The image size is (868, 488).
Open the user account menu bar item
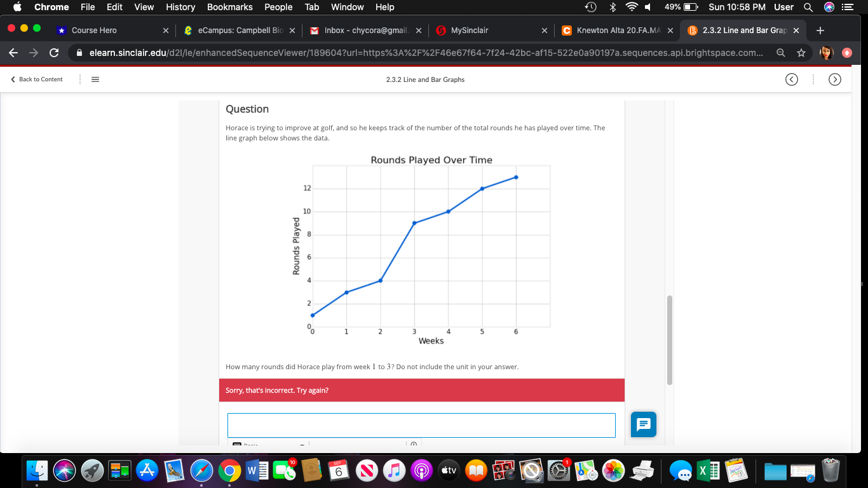point(783,7)
